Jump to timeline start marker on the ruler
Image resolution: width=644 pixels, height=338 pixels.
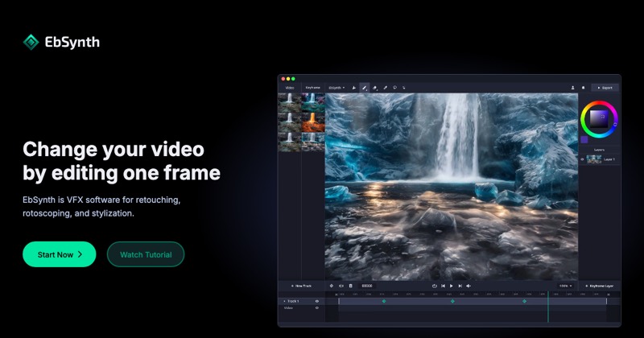[336, 295]
